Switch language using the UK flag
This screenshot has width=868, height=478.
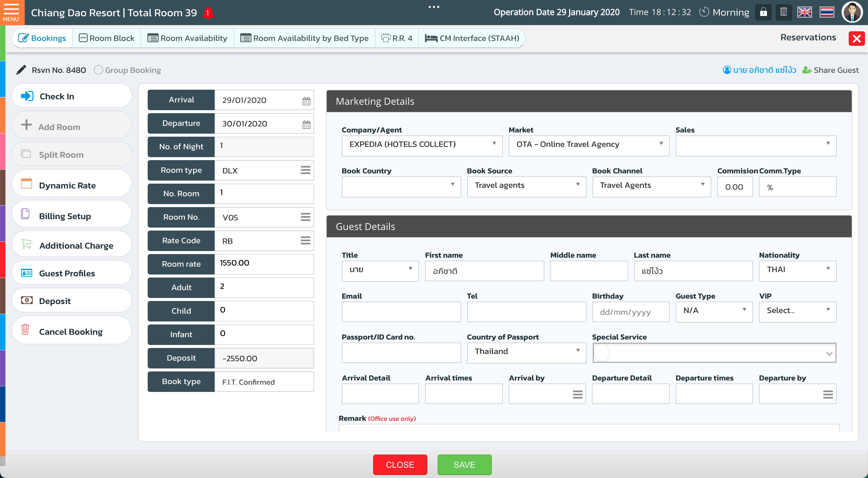click(x=804, y=12)
